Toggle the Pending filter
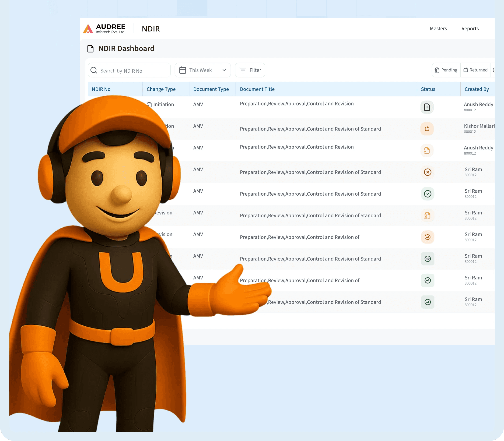The image size is (504, 441). (446, 70)
